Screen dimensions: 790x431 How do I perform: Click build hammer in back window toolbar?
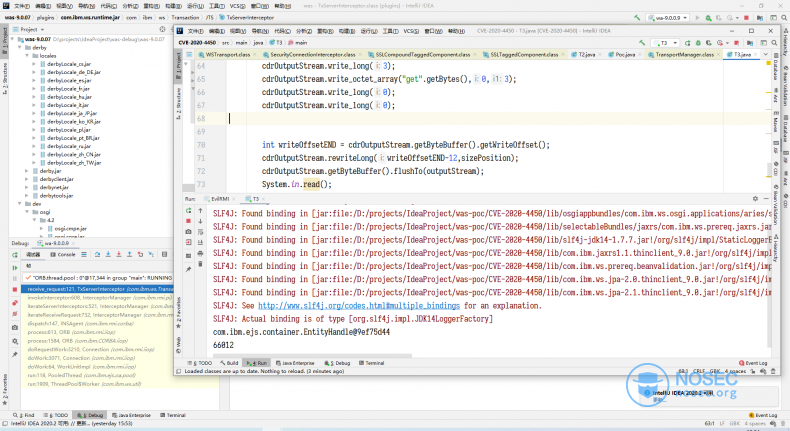point(637,18)
